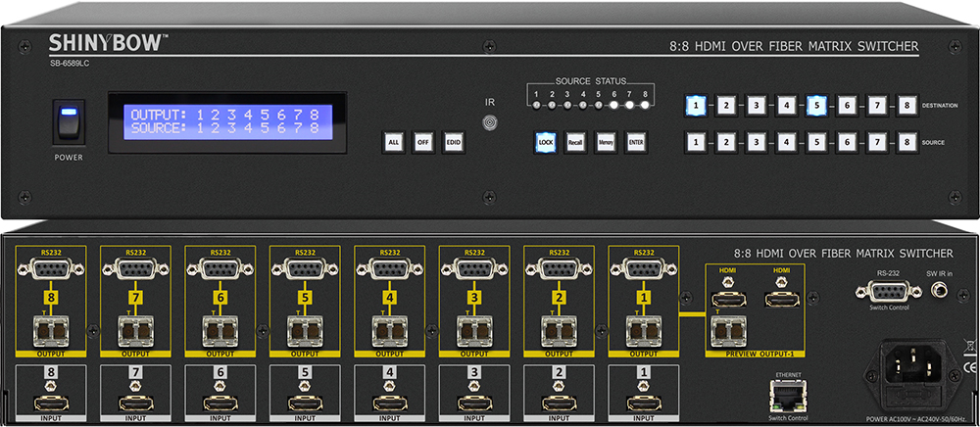Click HDMI INPUT port 2
Screen dimensions: 980x427
[x=559, y=403]
